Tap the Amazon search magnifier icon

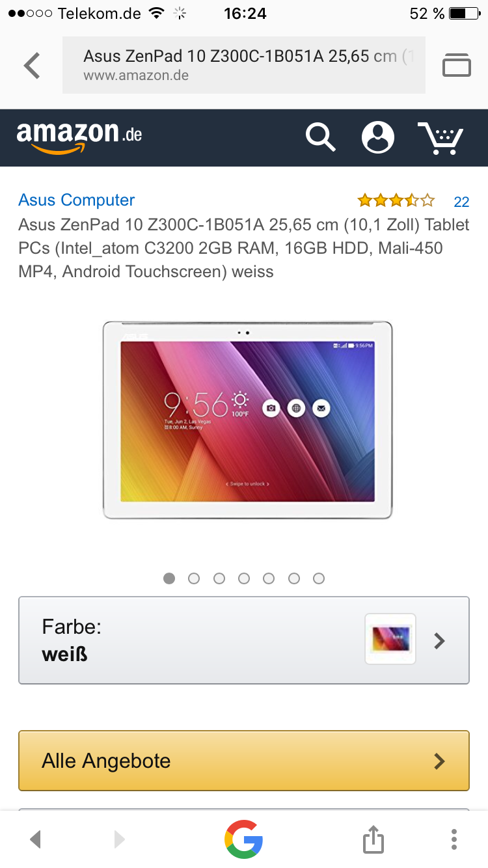click(x=321, y=137)
